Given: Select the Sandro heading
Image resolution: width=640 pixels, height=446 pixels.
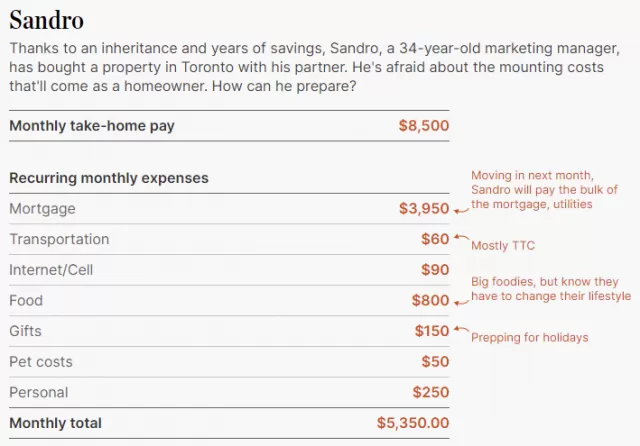Looking at the screenshot, I should pos(47,20).
